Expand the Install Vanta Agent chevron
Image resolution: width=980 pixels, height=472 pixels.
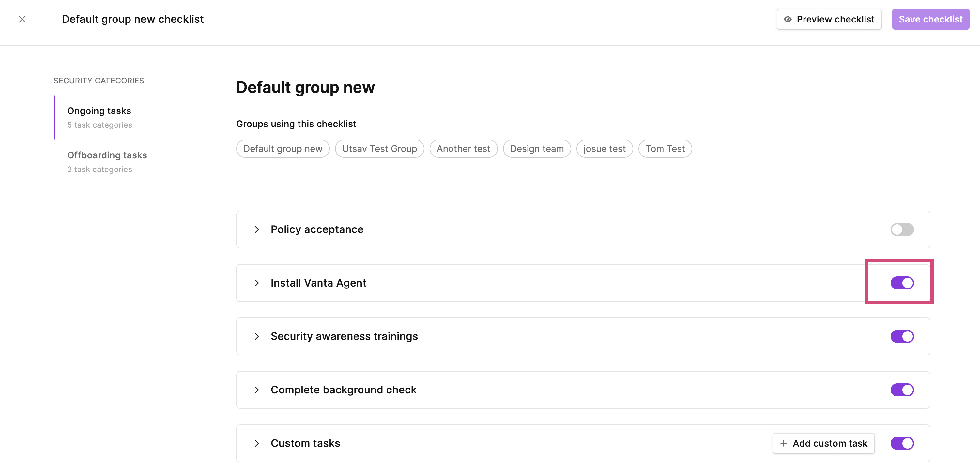click(257, 283)
